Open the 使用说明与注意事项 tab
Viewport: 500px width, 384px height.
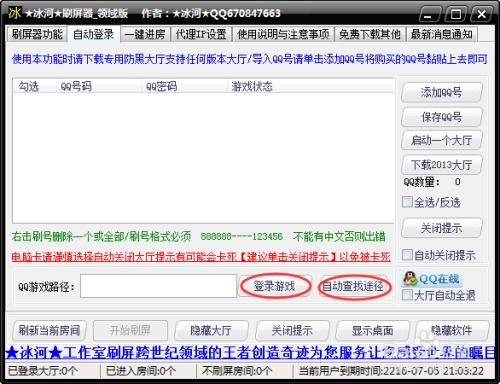pos(283,34)
